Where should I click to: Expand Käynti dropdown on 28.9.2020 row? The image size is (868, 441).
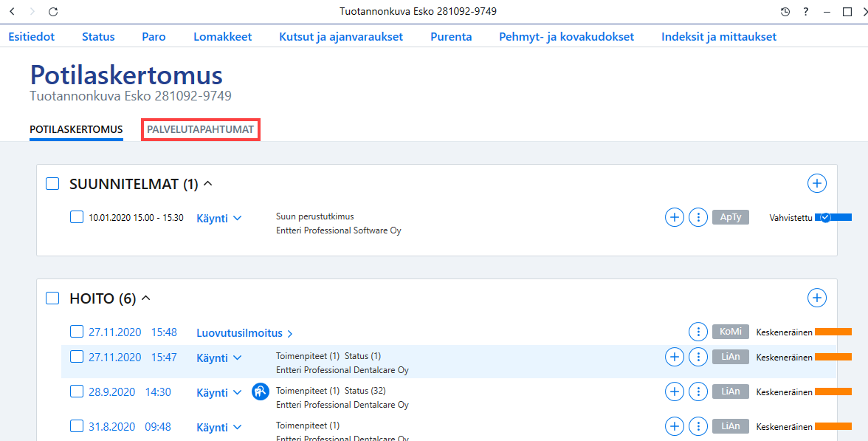219,393
